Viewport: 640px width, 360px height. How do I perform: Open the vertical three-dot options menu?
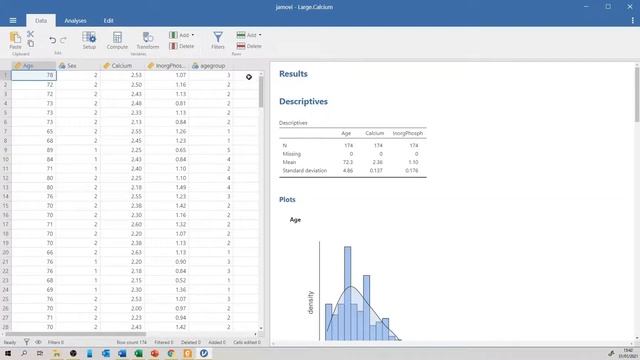click(633, 20)
